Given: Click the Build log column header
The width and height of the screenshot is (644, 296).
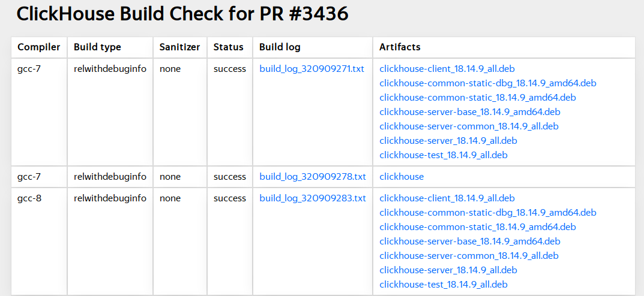Looking at the screenshot, I should tap(280, 47).
